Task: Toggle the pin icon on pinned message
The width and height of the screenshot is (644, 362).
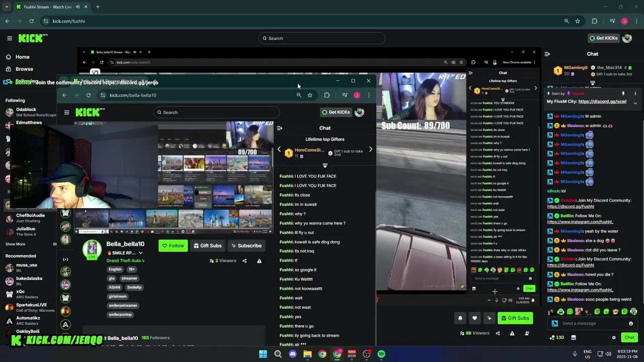Action: (623, 94)
